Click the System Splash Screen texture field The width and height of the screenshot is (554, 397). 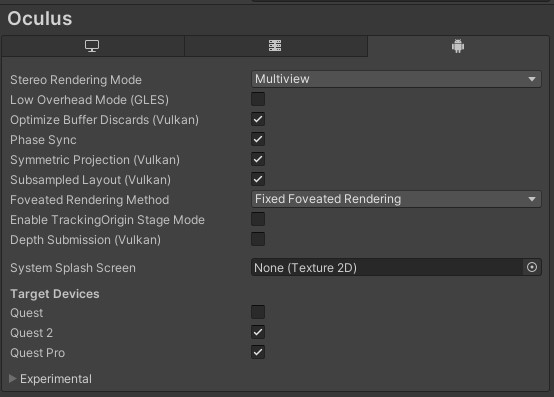387,267
